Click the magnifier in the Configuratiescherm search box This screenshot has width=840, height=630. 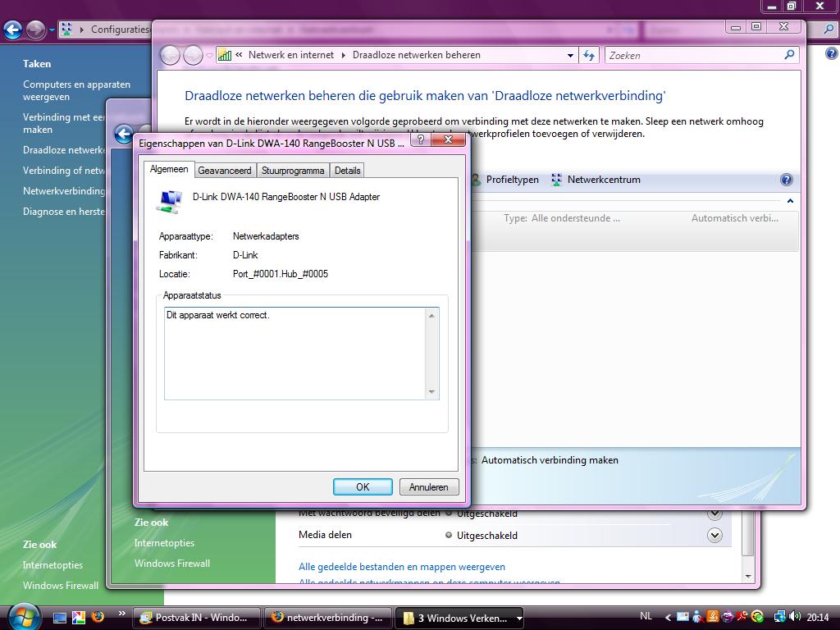[x=829, y=30]
